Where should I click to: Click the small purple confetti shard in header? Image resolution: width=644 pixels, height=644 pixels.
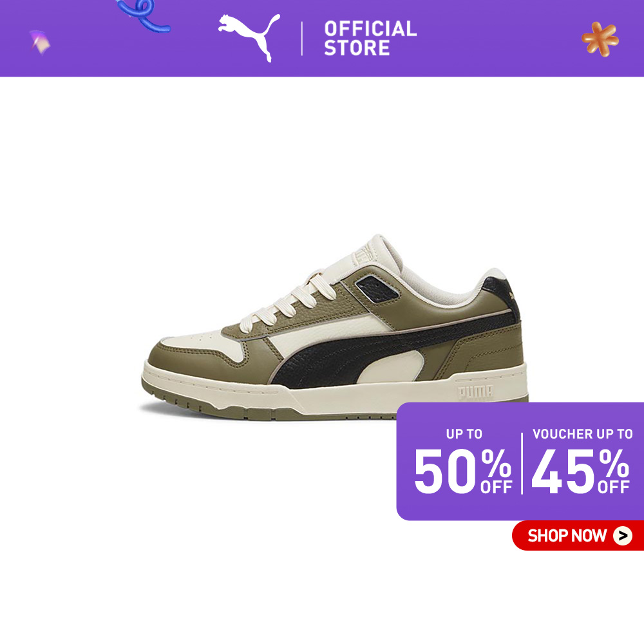tap(39, 43)
